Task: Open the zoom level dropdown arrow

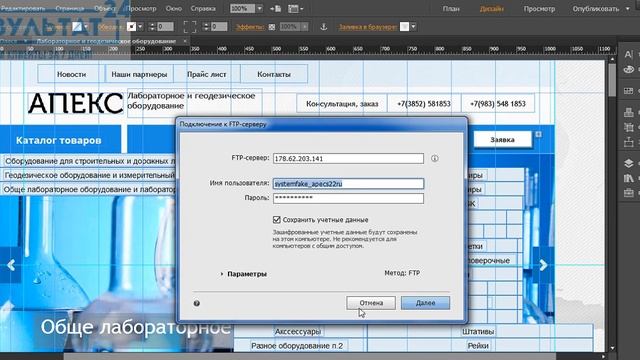Action: (x=260, y=9)
